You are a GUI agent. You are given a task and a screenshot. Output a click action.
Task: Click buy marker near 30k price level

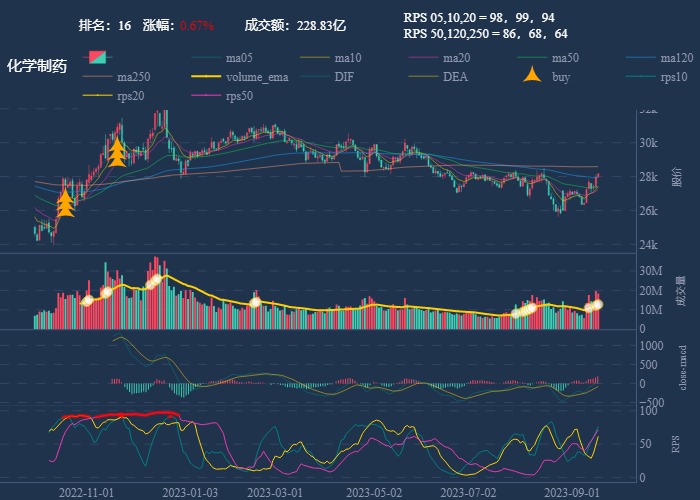coord(116,151)
